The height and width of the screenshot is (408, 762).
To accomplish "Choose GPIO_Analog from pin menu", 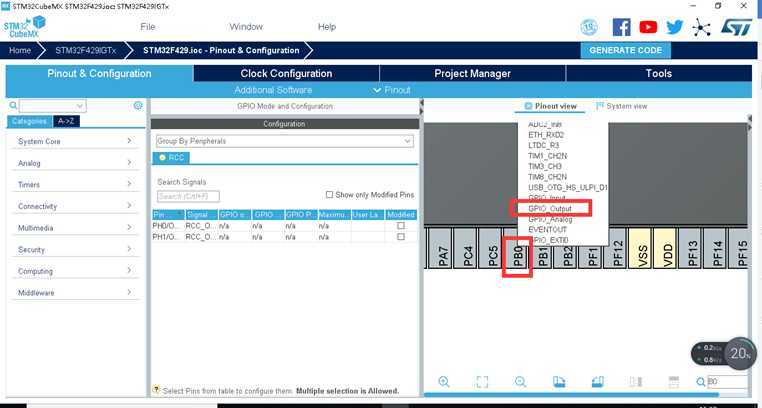I will pos(550,219).
